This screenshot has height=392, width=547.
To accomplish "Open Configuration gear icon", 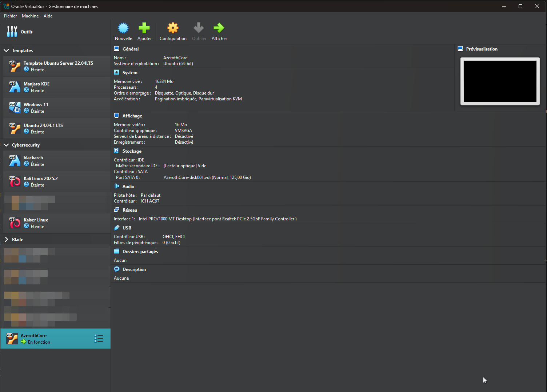I will (173, 28).
